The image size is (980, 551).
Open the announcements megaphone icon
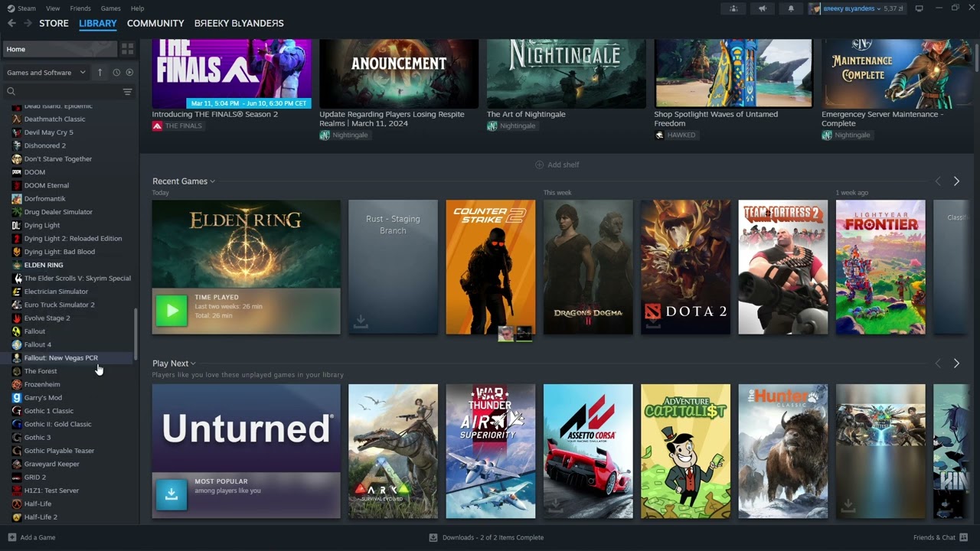coord(762,8)
